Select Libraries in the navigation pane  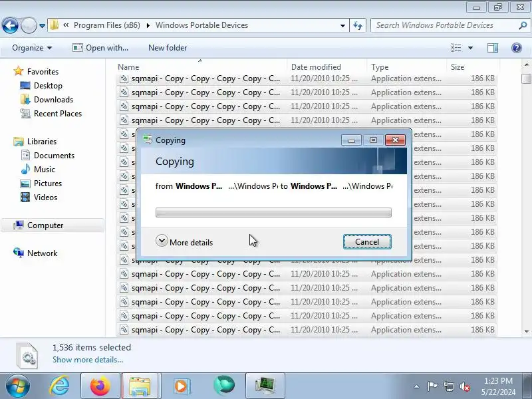click(x=42, y=141)
